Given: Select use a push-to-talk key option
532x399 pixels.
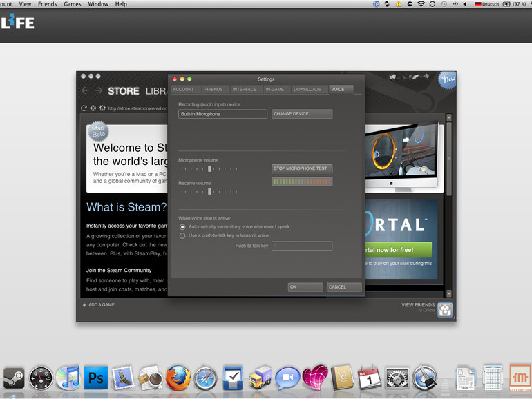Looking at the screenshot, I should point(182,235).
